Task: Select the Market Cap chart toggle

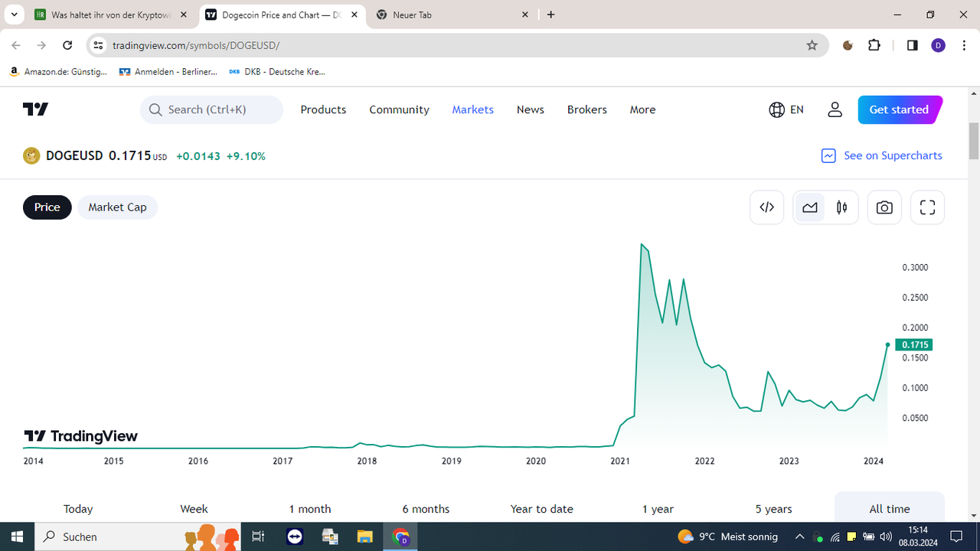Action: (117, 207)
